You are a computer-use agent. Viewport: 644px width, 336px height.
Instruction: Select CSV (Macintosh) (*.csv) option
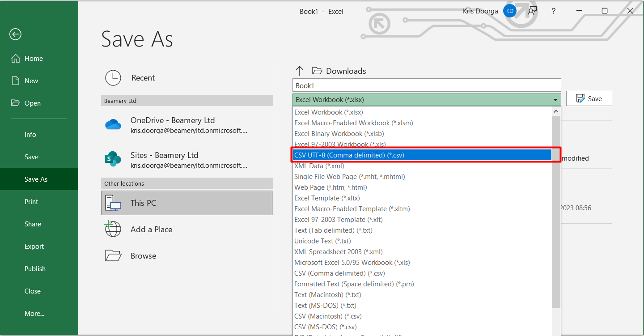click(x=423, y=316)
